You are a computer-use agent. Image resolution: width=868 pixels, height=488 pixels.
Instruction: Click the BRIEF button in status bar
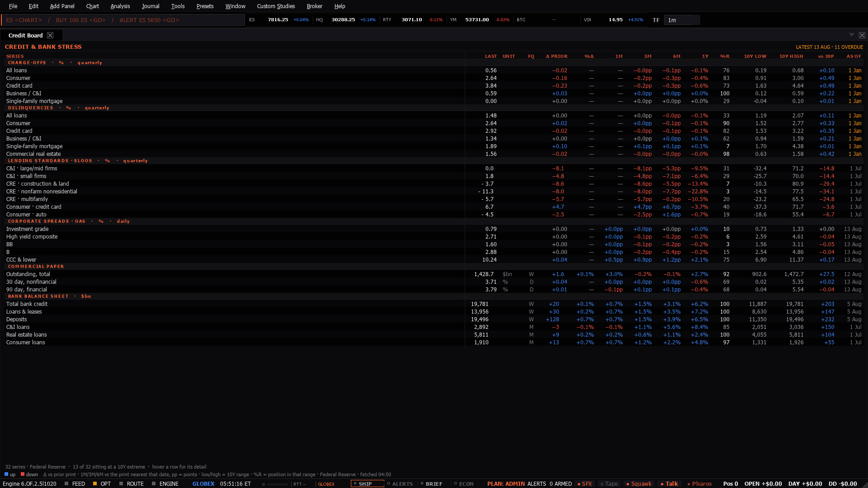pyautogui.click(x=431, y=483)
